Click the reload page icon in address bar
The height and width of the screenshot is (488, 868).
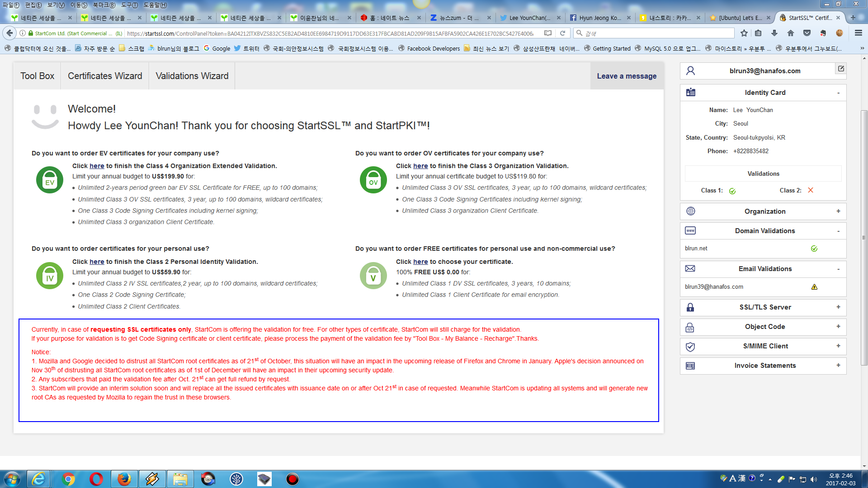pyautogui.click(x=563, y=33)
